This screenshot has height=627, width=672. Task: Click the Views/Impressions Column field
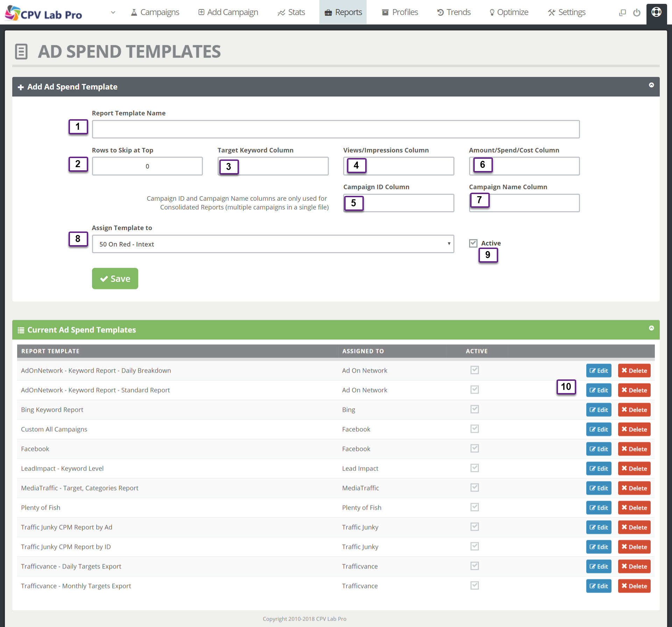pos(399,166)
